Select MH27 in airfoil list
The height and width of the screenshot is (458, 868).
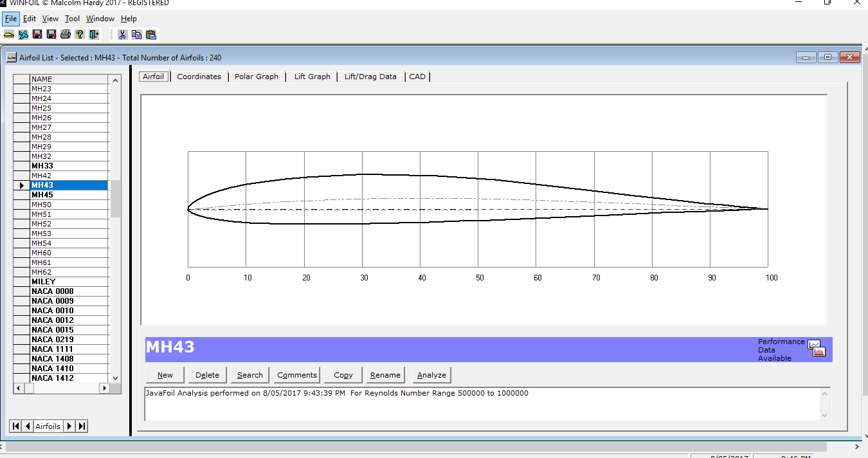[69, 127]
